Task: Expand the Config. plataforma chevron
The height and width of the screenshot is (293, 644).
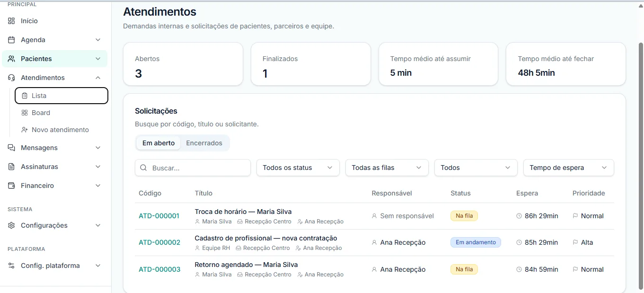Action: (98, 266)
